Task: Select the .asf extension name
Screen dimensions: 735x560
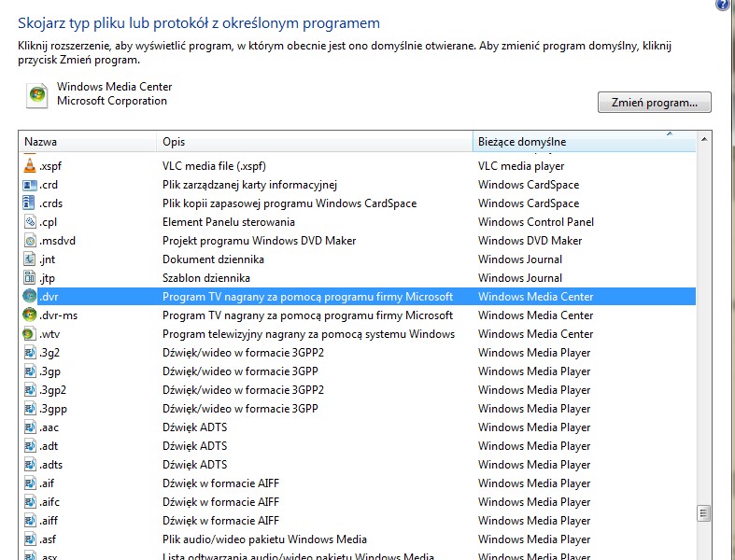Action: [x=48, y=539]
